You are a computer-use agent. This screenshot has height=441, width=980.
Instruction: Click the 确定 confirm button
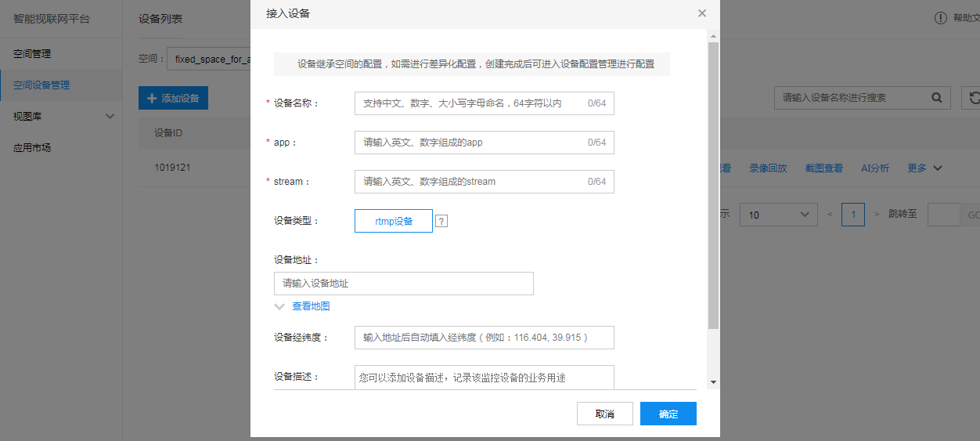[668, 414]
